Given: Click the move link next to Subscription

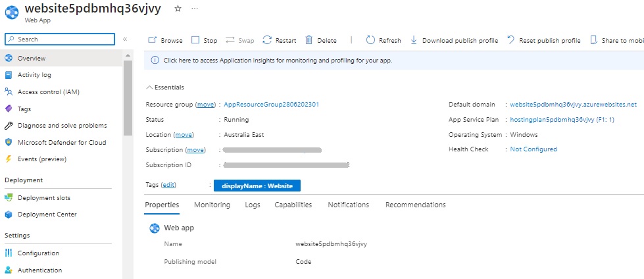Looking at the screenshot, I should click(195, 150).
